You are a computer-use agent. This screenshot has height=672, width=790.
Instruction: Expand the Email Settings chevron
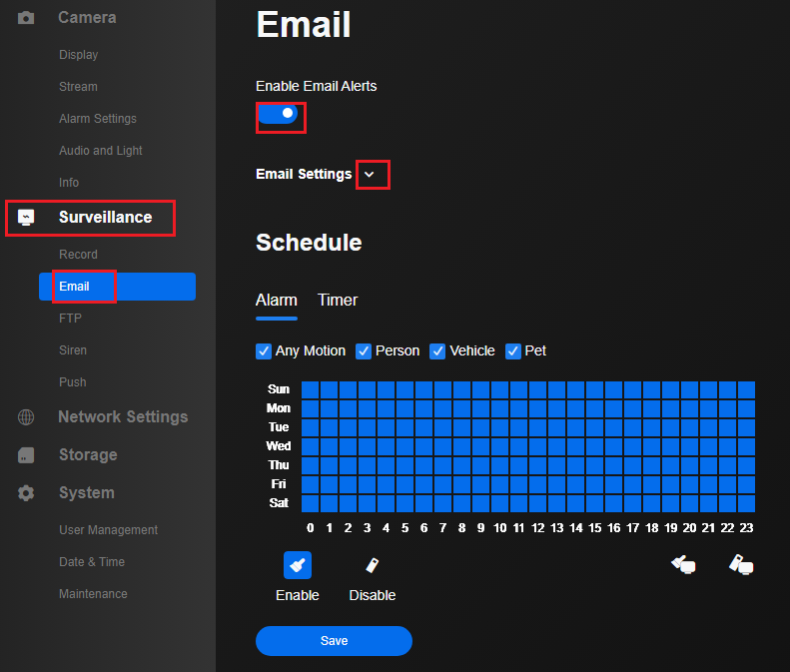(370, 175)
